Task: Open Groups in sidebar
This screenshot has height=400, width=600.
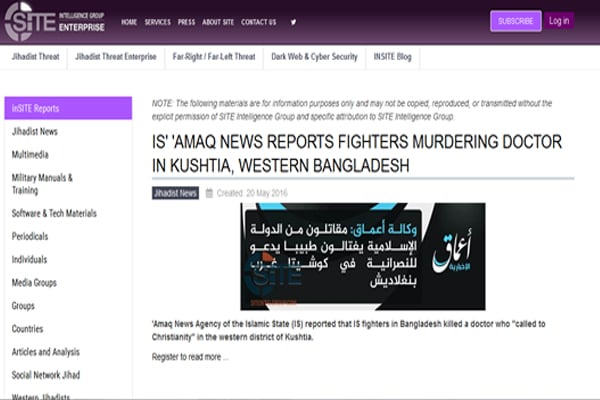Action: click(23, 306)
